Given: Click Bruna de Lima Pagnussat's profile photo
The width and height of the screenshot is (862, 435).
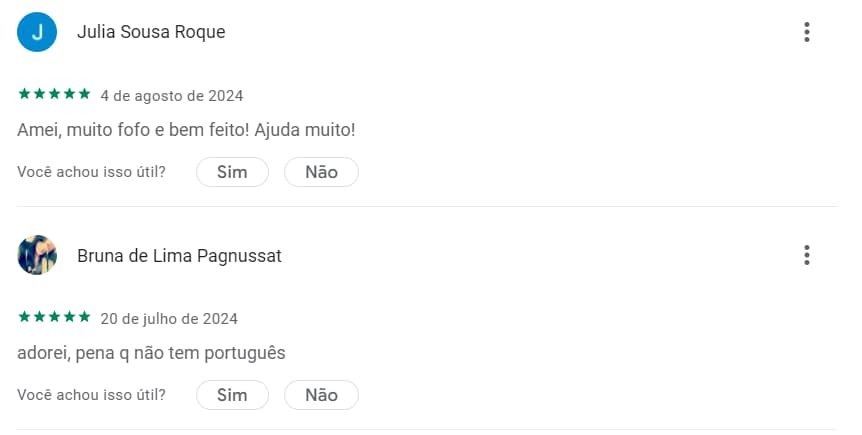Looking at the screenshot, I should coord(37,255).
